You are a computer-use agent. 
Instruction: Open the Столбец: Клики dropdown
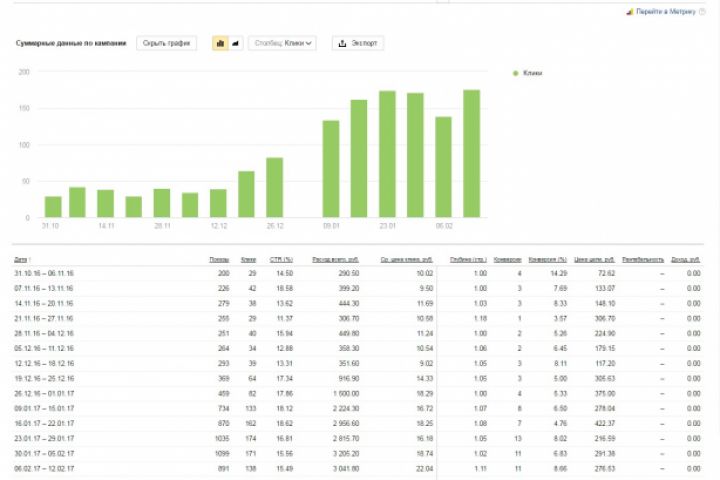(282, 43)
